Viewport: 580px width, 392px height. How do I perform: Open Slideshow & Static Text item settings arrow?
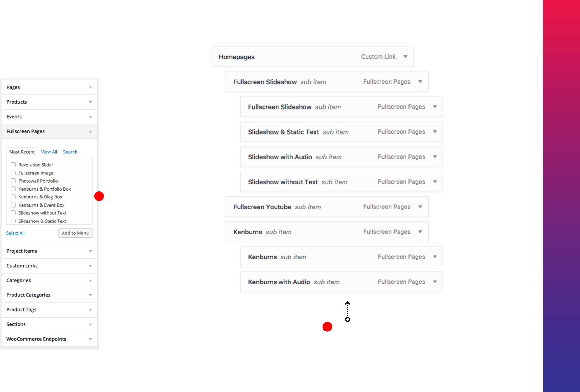(x=435, y=132)
